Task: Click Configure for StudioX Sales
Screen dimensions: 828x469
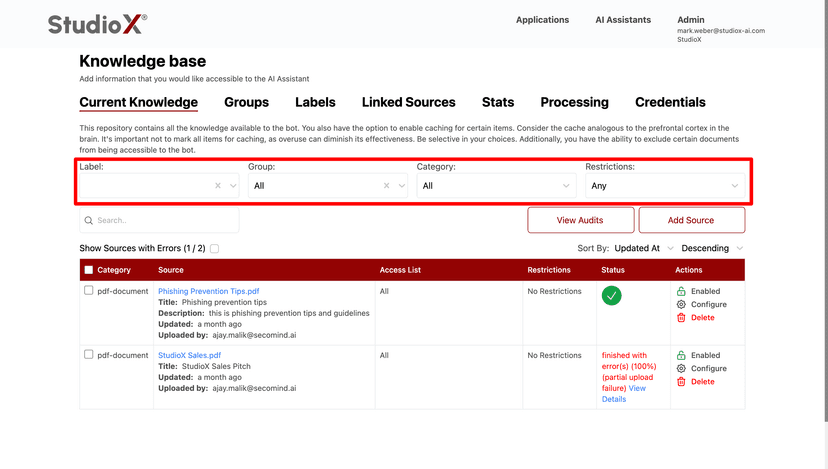Action: click(709, 368)
